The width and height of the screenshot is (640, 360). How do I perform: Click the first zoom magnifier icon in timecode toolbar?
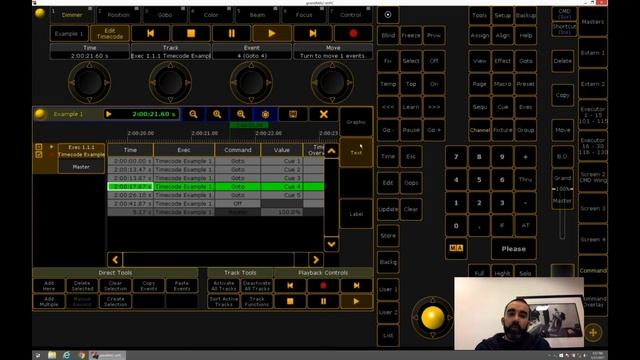[193, 114]
